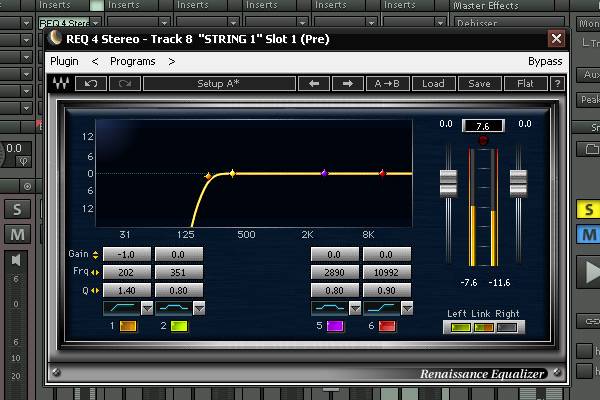Open band 6 filter type dropdown
The width and height of the screenshot is (600, 400).
407,308
